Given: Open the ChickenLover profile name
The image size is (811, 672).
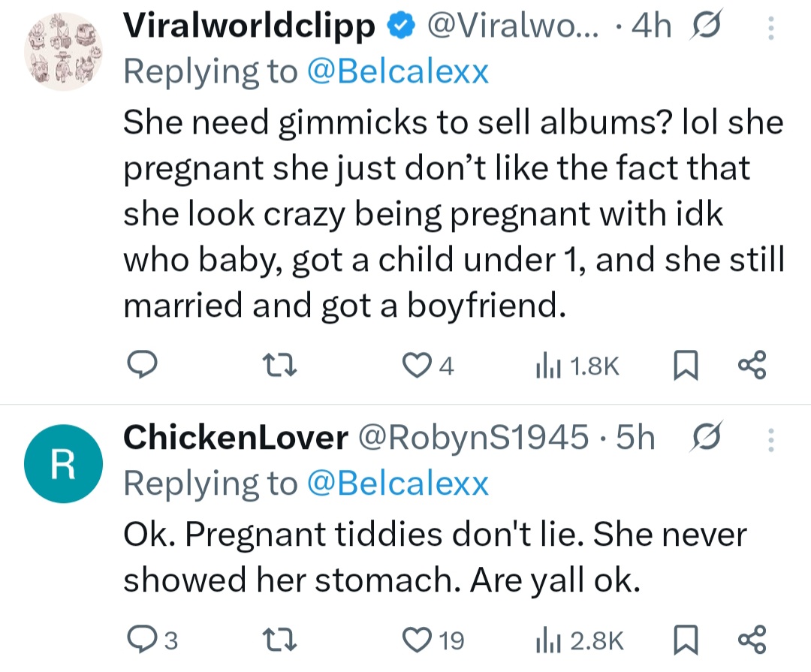Looking at the screenshot, I should (235, 438).
